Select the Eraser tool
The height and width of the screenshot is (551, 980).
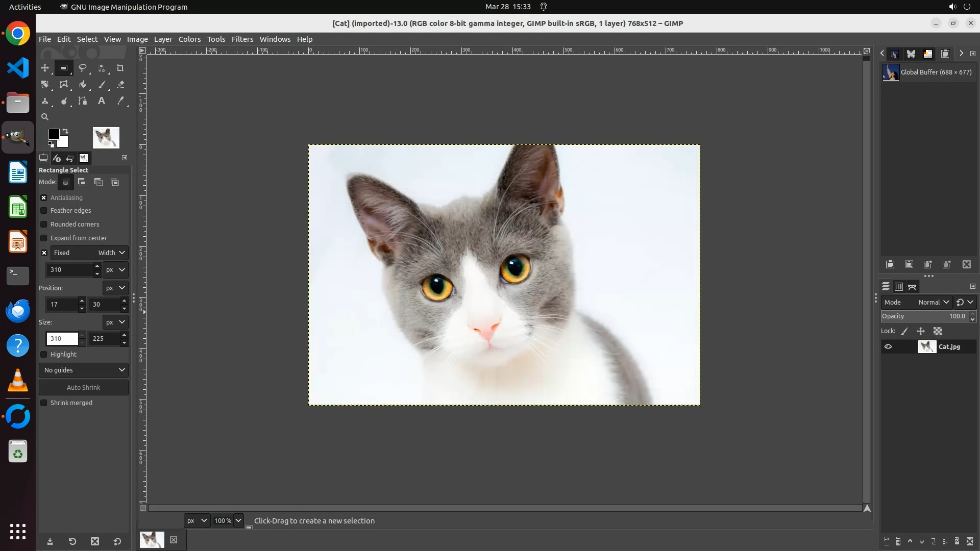pyautogui.click(x=120, y=85)
